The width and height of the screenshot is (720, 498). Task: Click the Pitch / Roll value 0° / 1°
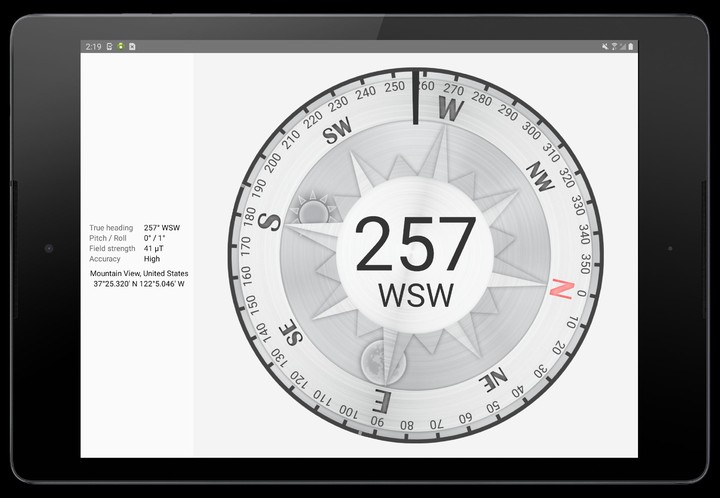(154, 238)
